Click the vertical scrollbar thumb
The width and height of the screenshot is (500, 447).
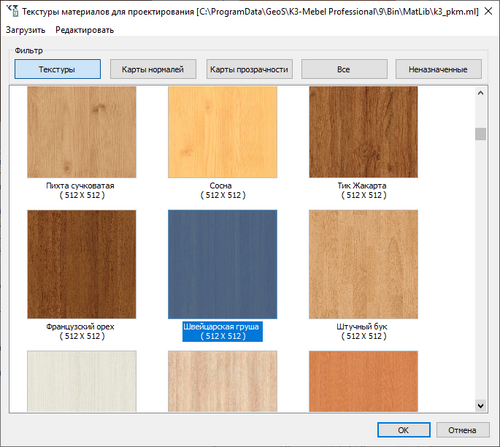click(x=480, y=134)
